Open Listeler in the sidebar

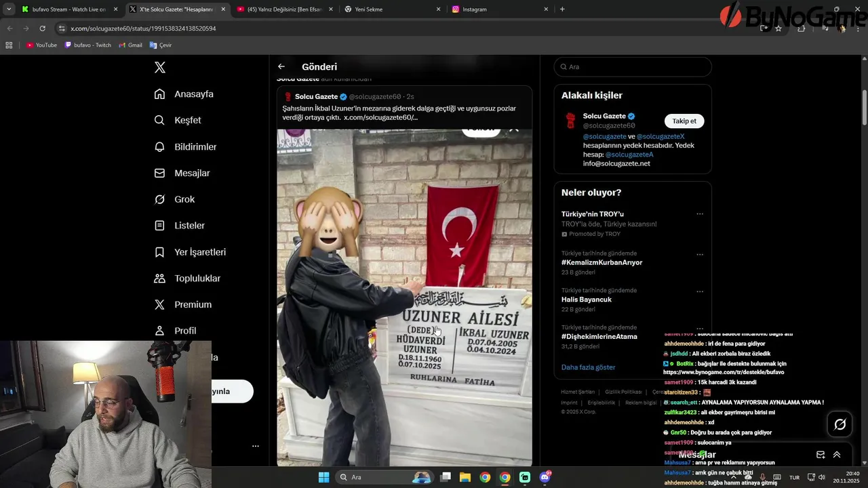179,225
